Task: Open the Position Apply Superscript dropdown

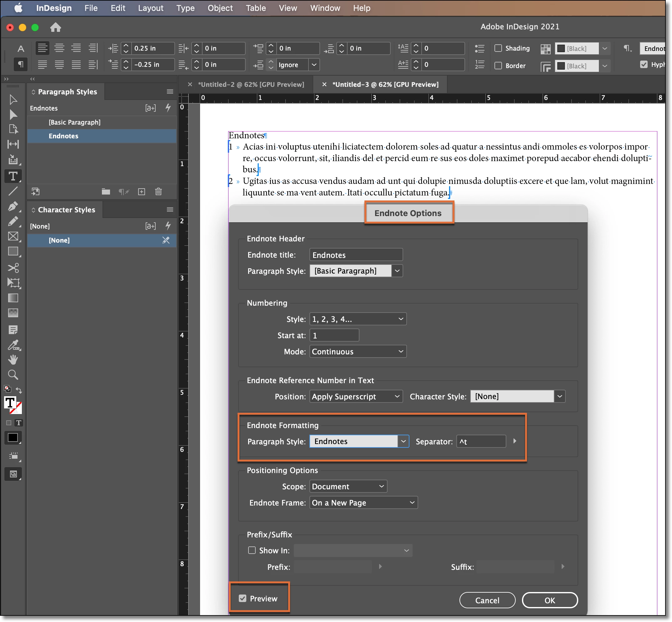Action: tap(356, 396)
